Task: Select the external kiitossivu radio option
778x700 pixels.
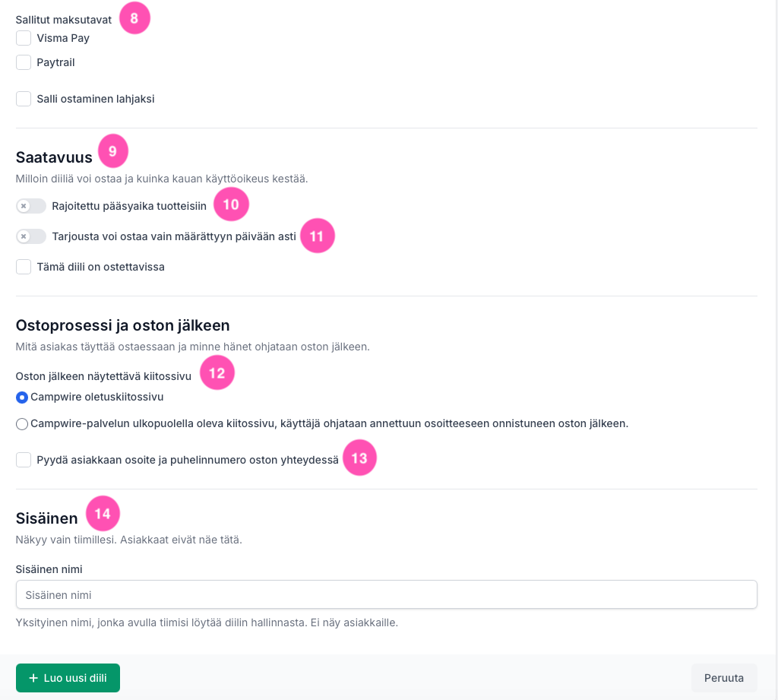Action: coord(22,424)
